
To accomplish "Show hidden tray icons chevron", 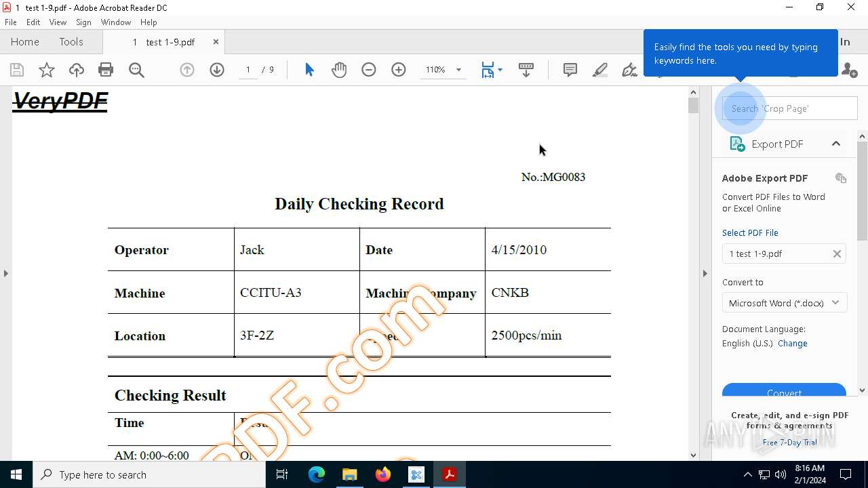I will (x=747, y=474).
